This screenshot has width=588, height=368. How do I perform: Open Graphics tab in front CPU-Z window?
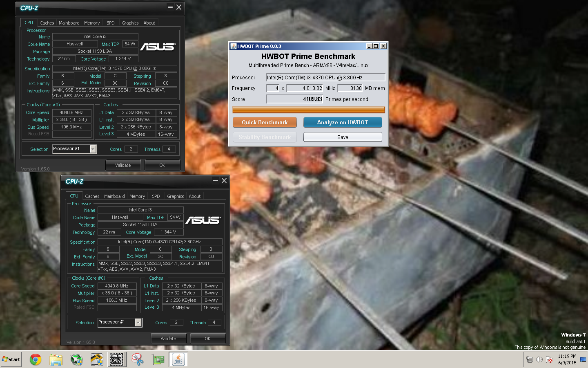coord(176,196)
